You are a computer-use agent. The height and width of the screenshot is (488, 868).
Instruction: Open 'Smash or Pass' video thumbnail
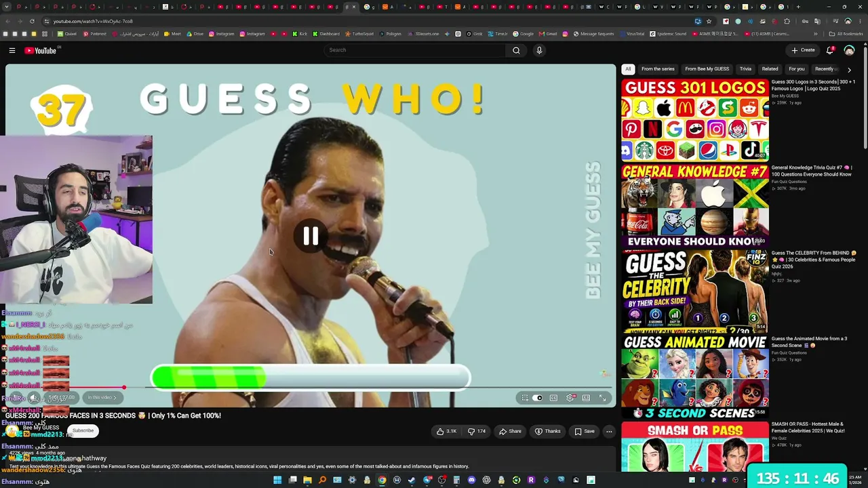point(695,446)
